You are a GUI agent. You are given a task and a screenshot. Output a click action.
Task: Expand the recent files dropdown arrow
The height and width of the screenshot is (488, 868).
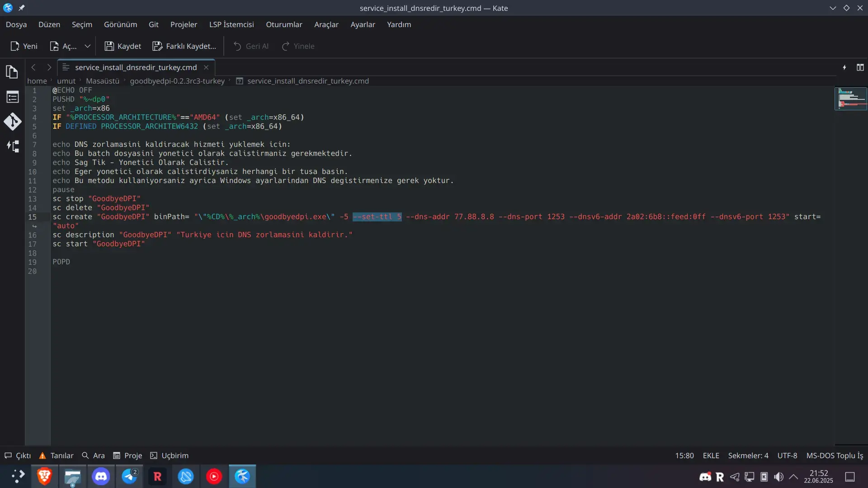click(x=88, y=46)
